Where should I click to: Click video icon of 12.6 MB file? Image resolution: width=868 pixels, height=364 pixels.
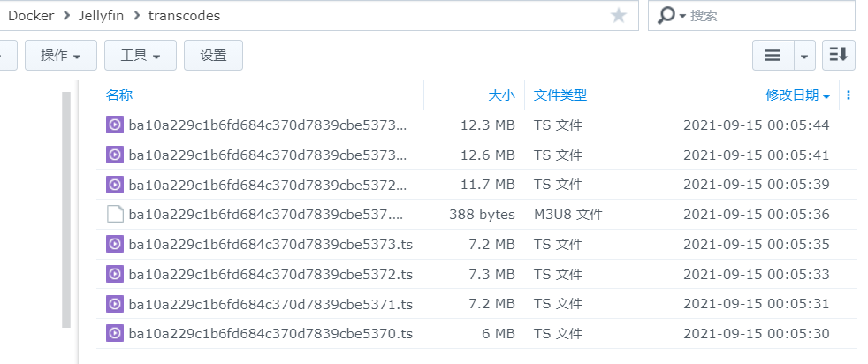115,155
